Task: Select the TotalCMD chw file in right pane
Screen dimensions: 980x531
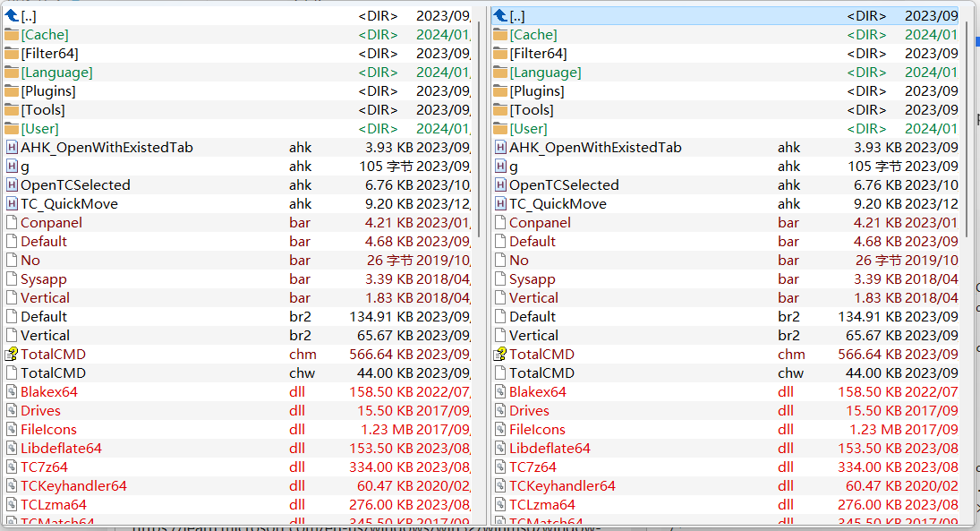Action: tap(541, 373)
